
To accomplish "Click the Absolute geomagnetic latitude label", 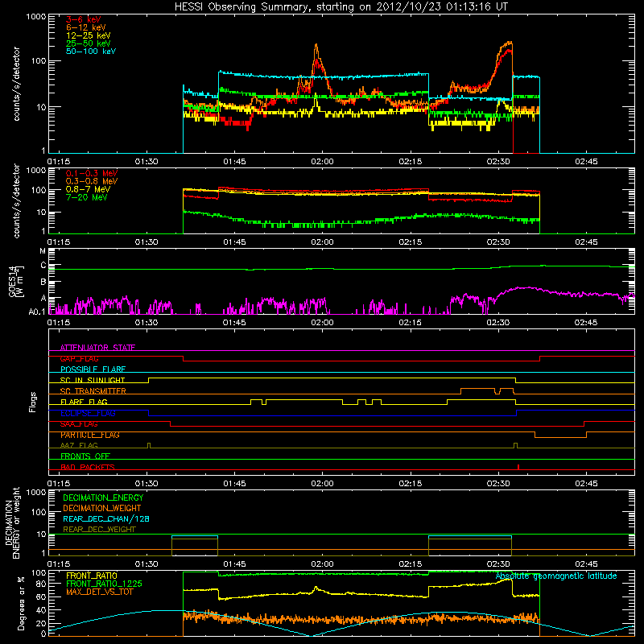I will click(x=556, y=576).
